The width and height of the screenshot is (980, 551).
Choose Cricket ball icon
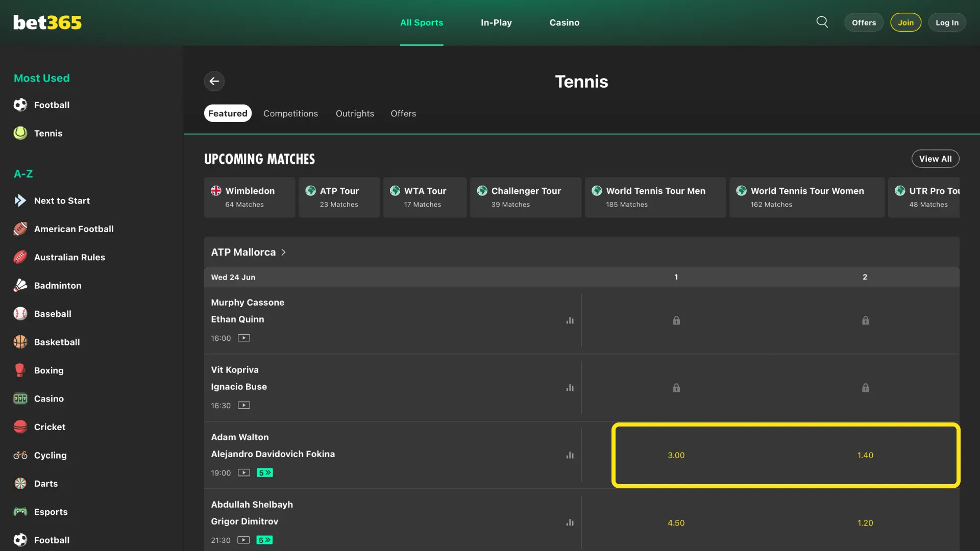(20, 427)
